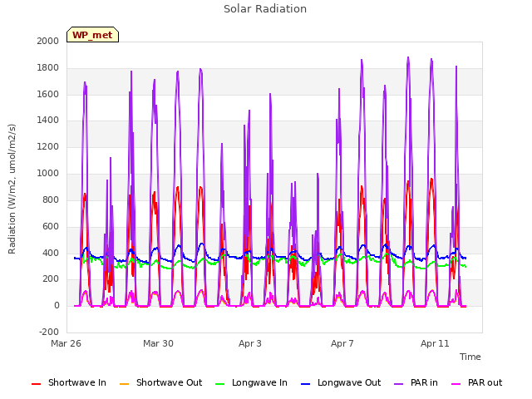Click the magenta PAR out legend swatch
The width and height of the screenshot is (532, 399).
click(456, 384)
